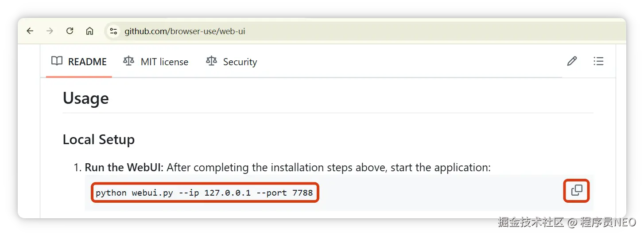Click the bold "Run the WebUI:" text

coord(124,168)
